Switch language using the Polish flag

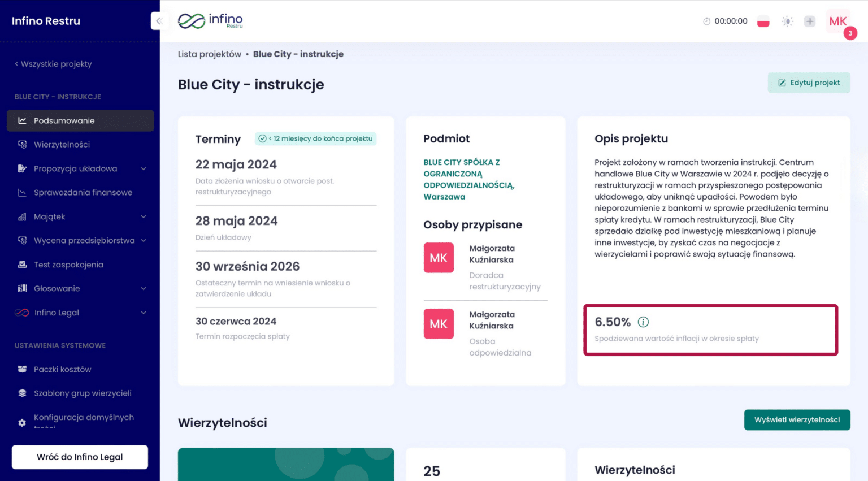click(x=763, y=21)
